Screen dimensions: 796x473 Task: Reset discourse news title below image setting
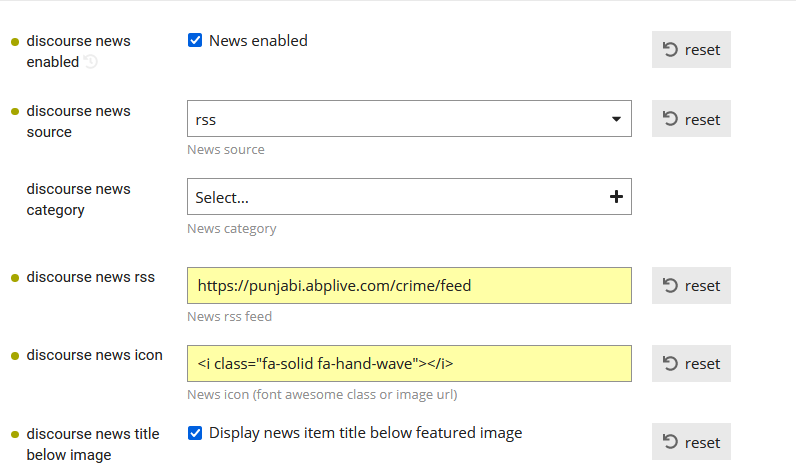click(691, 442)
